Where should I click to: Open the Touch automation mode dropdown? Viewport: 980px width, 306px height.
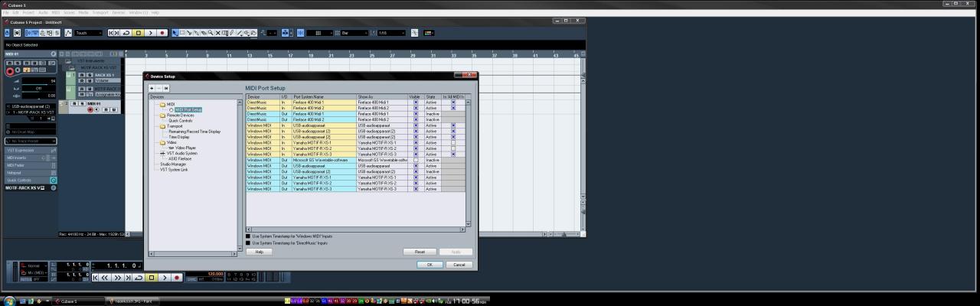click(x=88, y=33)
